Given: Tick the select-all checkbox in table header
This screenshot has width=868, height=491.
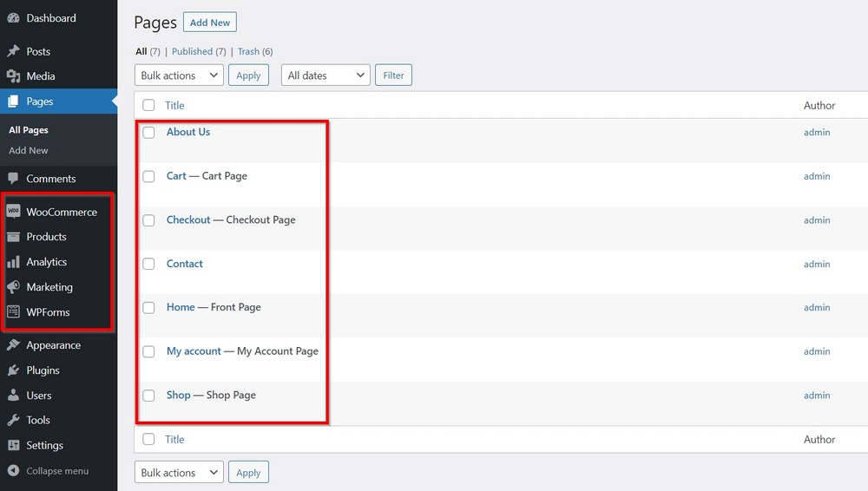Looking at the screenshot, I should coord(148,105).
